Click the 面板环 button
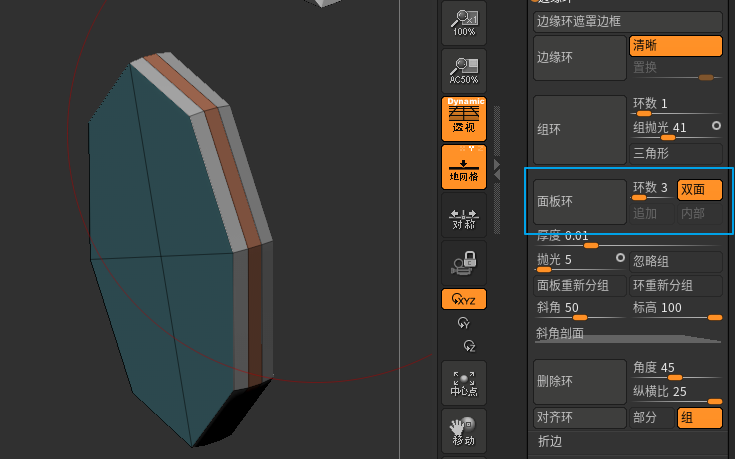735x459 pixels. [x=580, y=202]
